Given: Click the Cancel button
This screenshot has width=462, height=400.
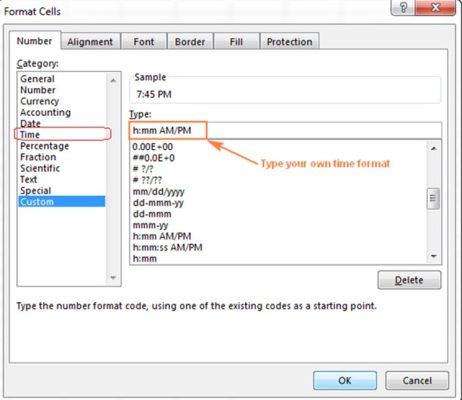Looking at the screenshot, I should coord(417,380).
